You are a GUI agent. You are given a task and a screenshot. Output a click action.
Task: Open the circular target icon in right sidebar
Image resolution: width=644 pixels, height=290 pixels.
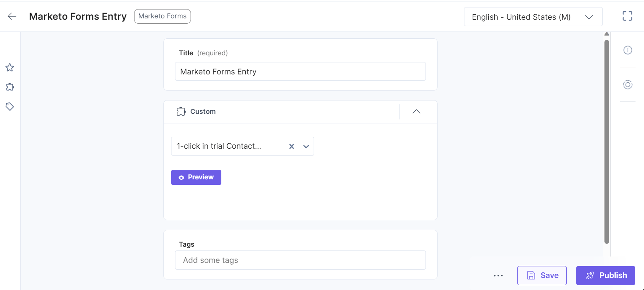tap(628, 85)
